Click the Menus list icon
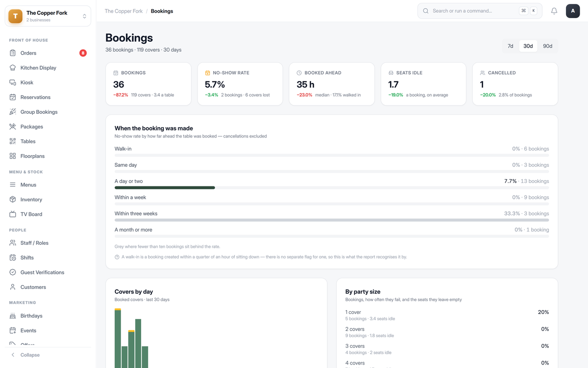Screen dimensions: 588x368 (13, 185)
